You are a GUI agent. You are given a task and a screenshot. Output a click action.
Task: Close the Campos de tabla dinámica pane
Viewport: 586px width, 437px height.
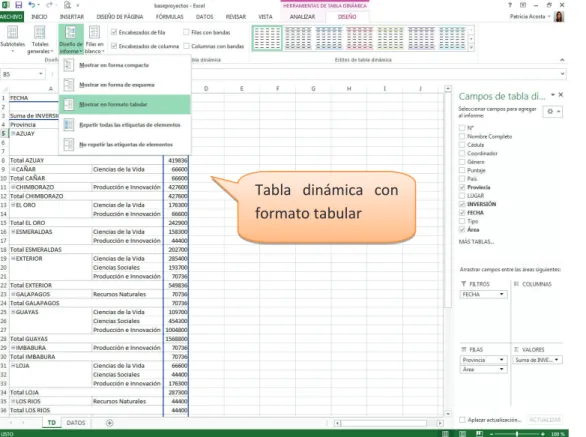click(561, 95)
